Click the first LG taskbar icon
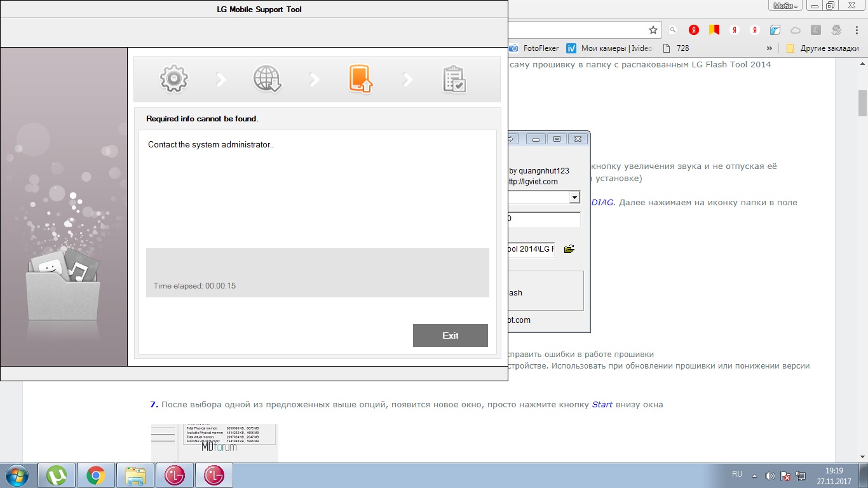The width and height of the screenshot is (868, 488). (x=175, y=475)
